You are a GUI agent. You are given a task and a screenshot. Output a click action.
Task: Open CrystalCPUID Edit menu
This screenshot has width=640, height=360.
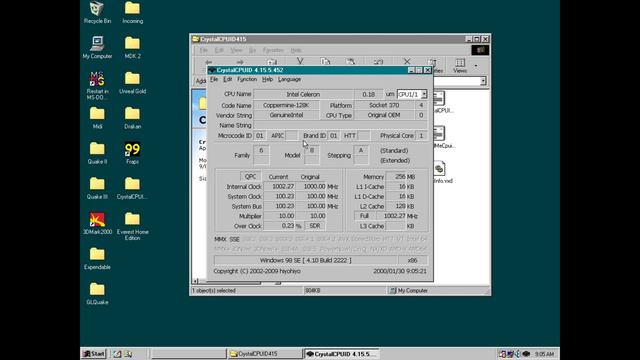tap(228, 79)
